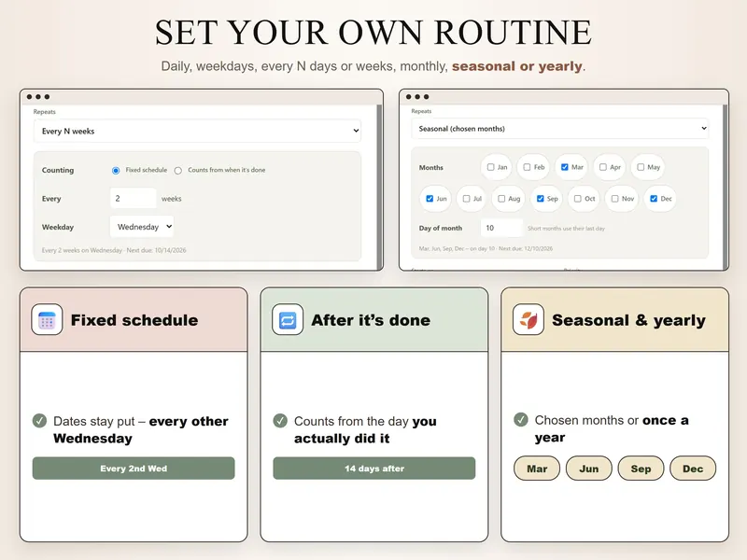Click the After it's done card heading
Viewport: 747px width, 560px height.
coord(371,320)
